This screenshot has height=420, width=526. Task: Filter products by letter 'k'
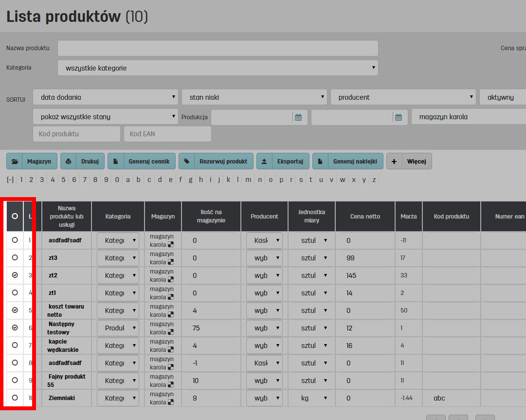228,180
